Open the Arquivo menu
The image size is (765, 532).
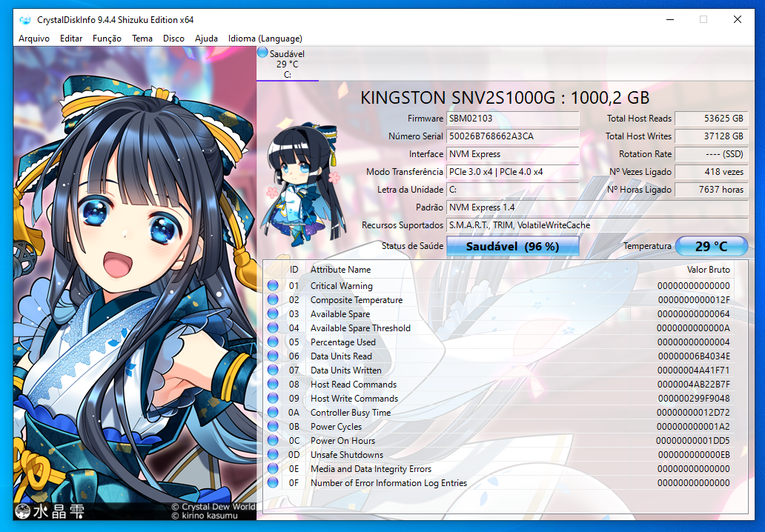33,39
